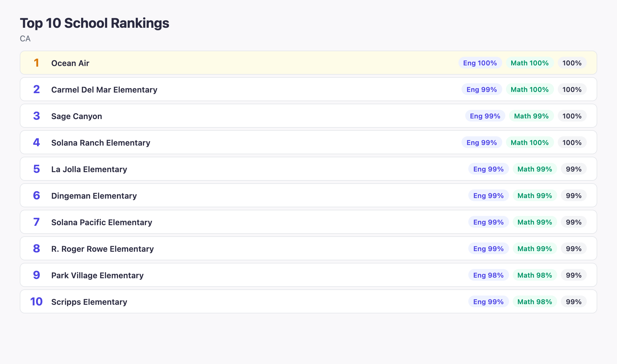Viewport: 617px width, 364px height.
Task: Click the Math 99% badge on Dingeman Elementary
Action: 535,196
